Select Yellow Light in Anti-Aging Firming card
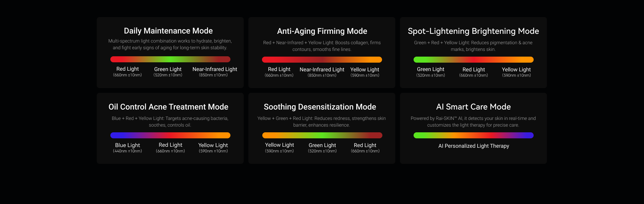Image resolution: width=644 pixels, height=204 pixels. (x=365, y=70)
